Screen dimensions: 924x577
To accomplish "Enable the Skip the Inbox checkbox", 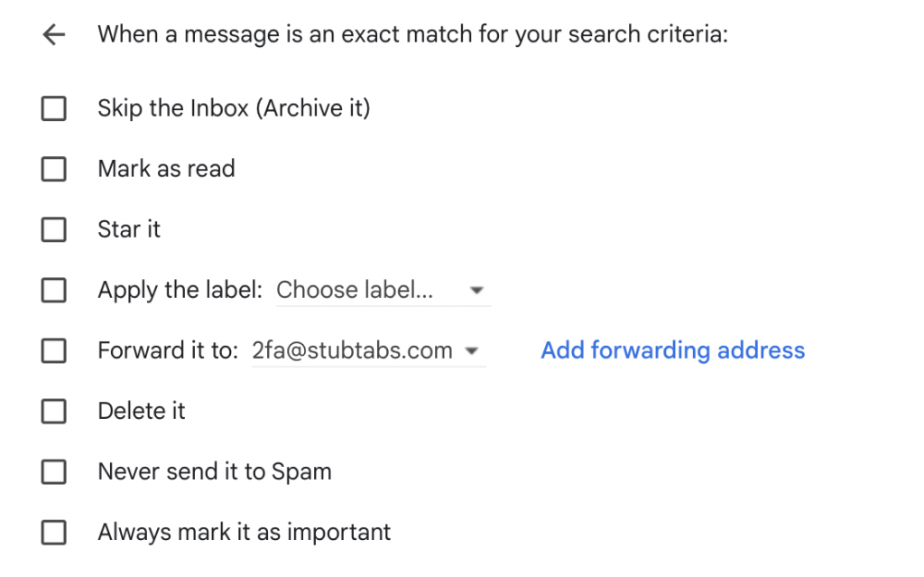I will click(x=54, y=108).
